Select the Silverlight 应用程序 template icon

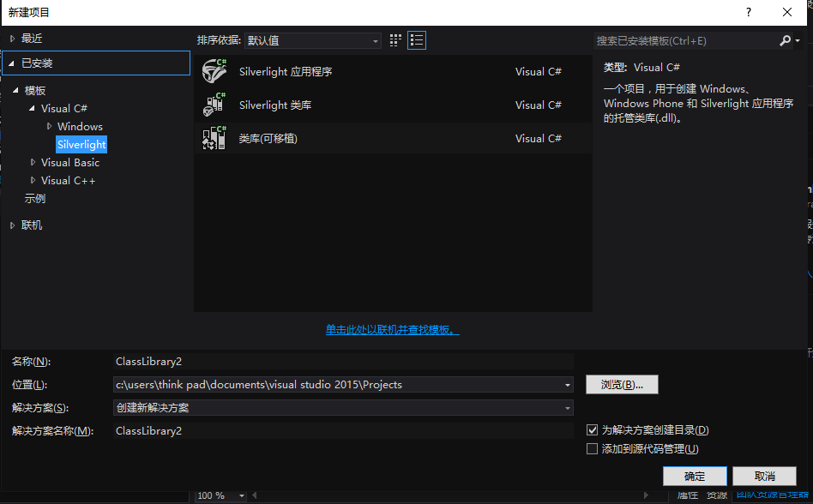tap(214, 71)
